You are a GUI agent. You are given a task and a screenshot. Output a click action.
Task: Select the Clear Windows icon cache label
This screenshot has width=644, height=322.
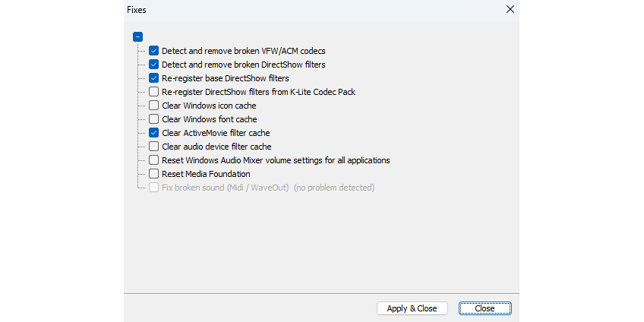click(209, 106)
